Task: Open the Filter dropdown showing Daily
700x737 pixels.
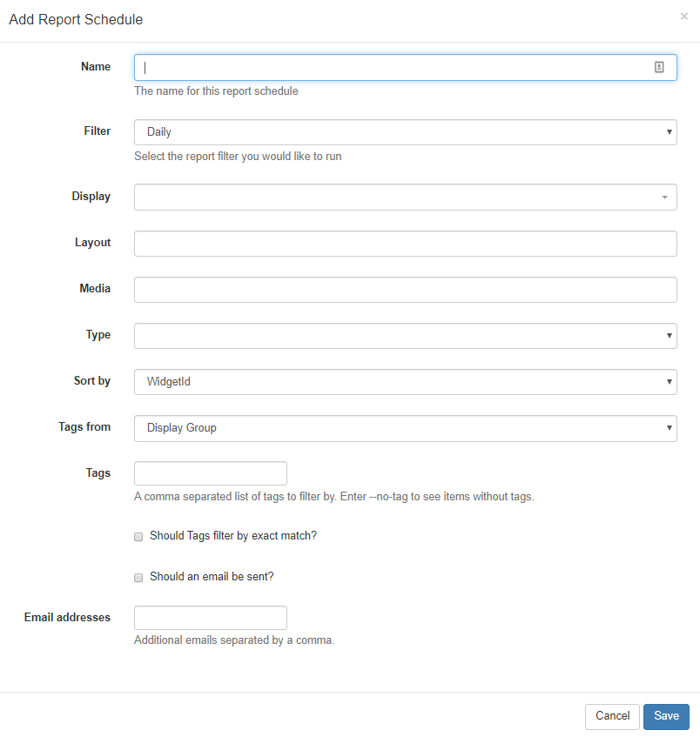Action: pyautogui.click(x=405, y=132)
